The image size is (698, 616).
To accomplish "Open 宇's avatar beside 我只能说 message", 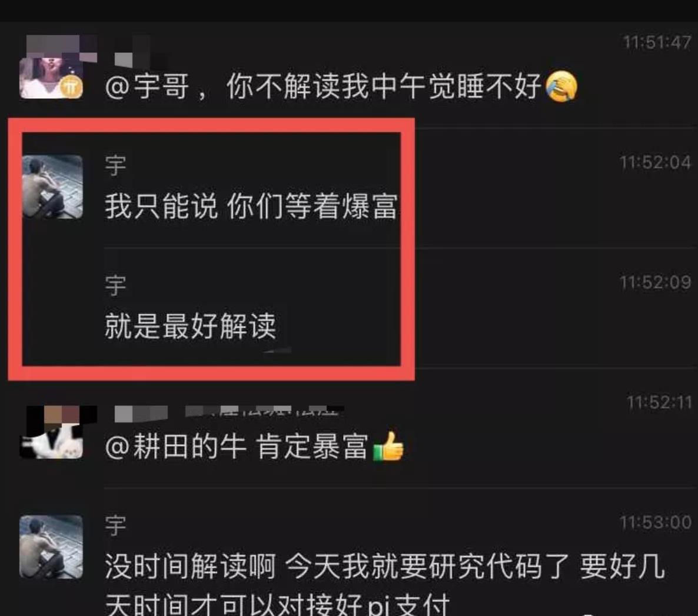I will click(x=52, y=187).
